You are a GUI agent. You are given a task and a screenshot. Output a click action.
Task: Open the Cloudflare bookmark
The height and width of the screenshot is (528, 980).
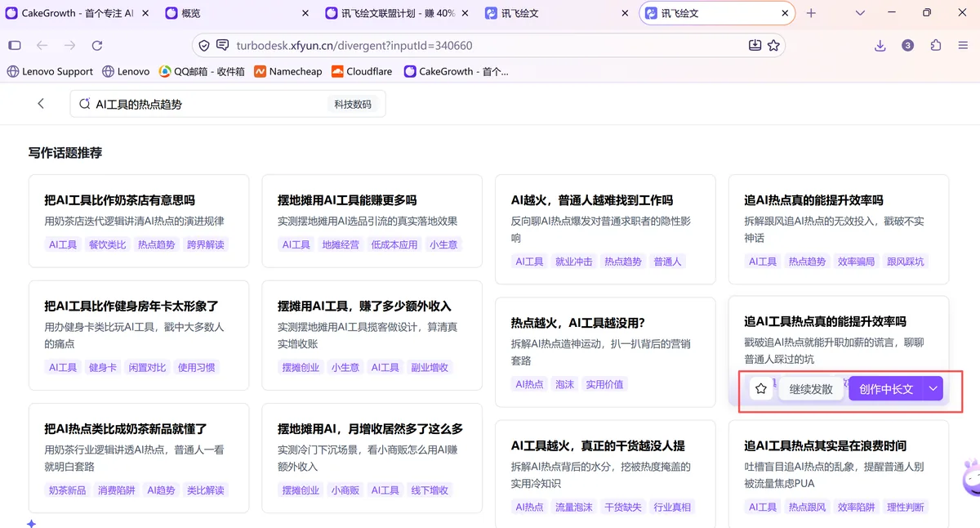[362, 71]
